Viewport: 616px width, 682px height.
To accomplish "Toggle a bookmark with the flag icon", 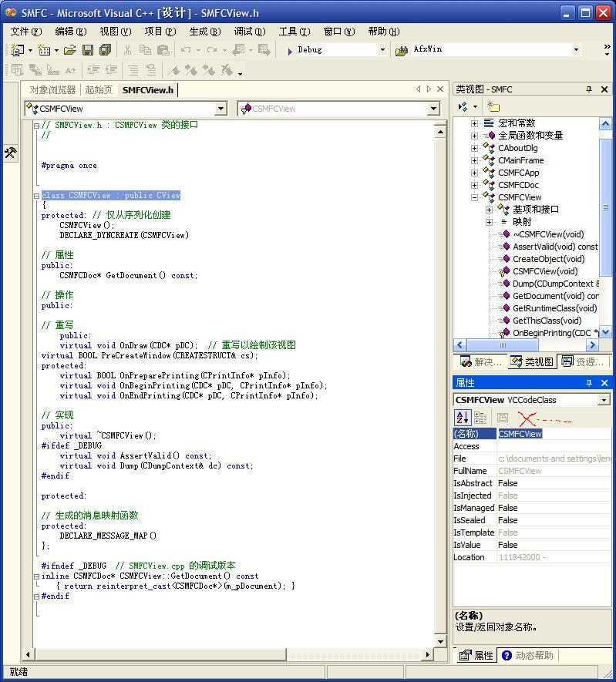I will tap(174, 70).
